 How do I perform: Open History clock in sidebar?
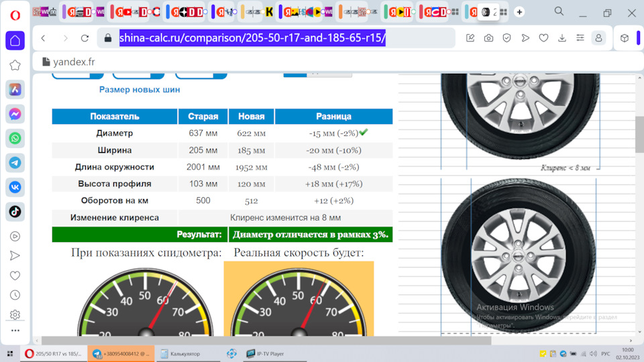pos(15,295)
